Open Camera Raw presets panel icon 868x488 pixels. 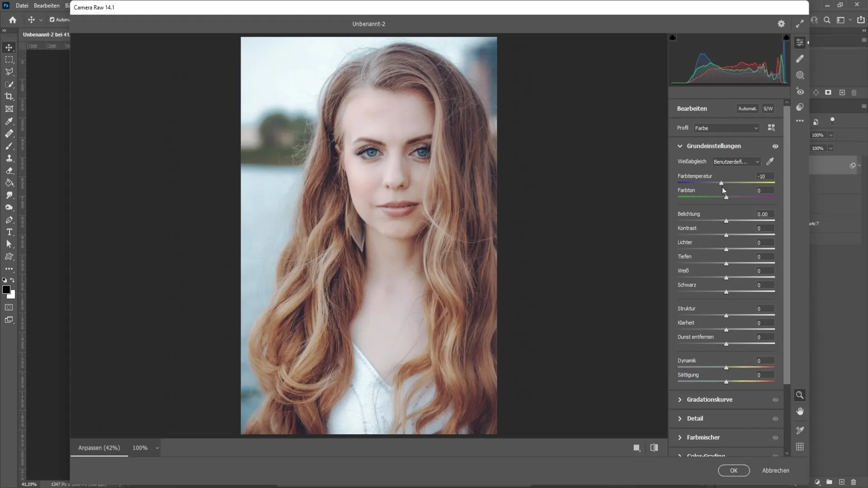point(800,107)
